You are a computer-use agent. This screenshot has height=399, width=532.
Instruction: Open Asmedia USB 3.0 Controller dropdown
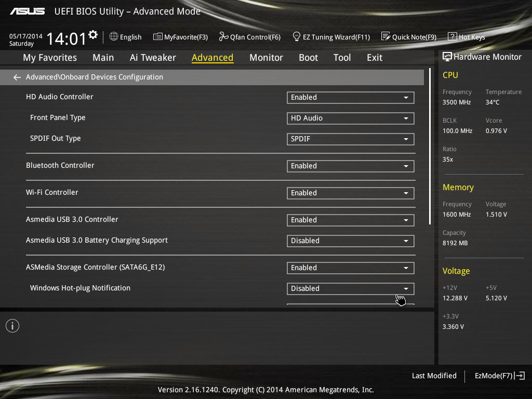click(351, 220)
